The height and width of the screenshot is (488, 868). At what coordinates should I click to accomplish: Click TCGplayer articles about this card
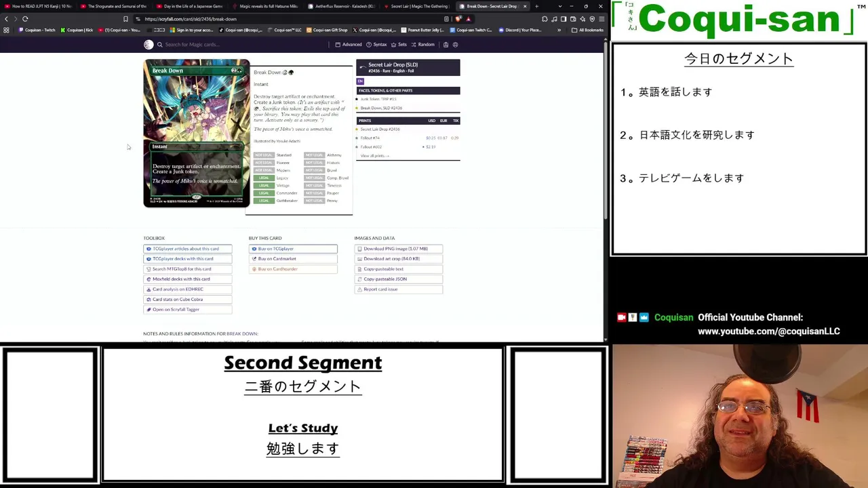click(187, 249)
